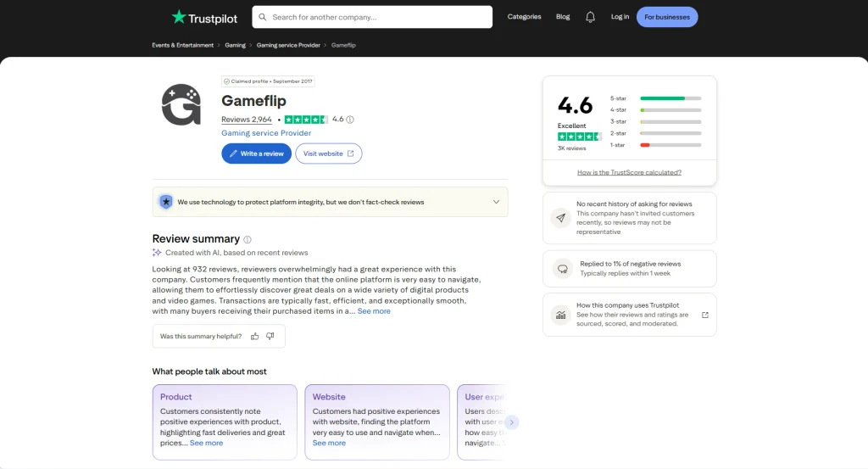Open the notifications bell
The image size is (868, 469).
[x=590, y=17]
